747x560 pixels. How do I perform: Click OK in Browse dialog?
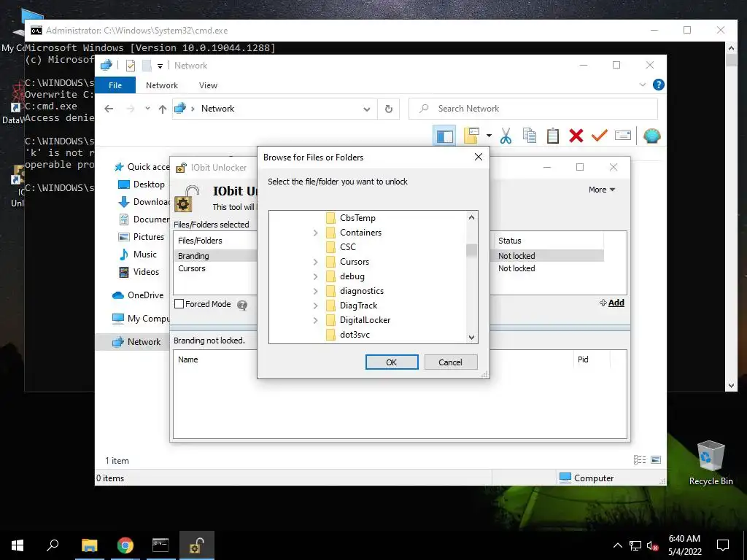pyautogui.click(x=392, y=362)
